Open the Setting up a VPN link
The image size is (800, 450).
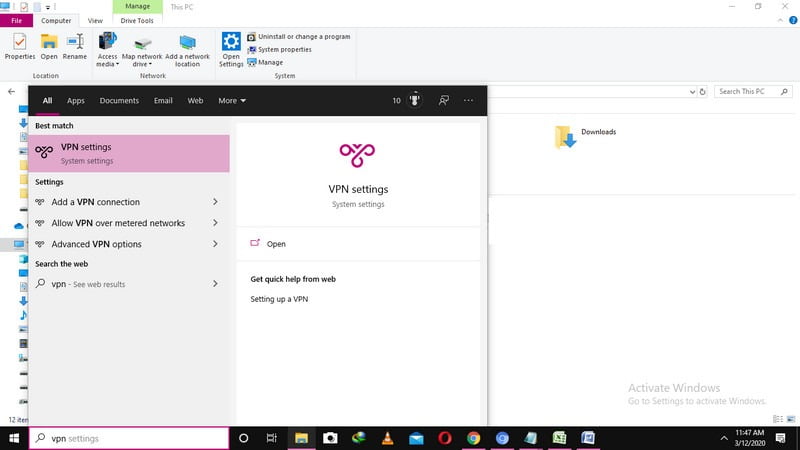coord(279,299)
